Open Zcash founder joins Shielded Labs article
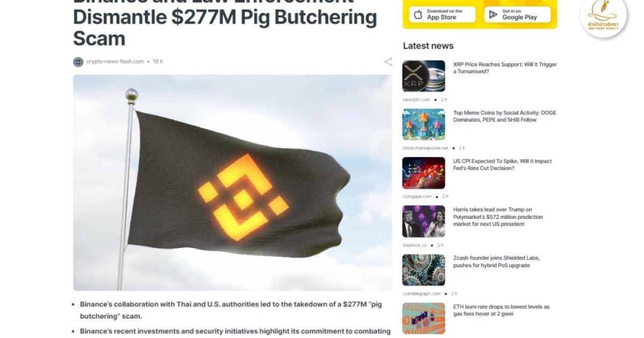This screenshot has width=644, height=338. (x=496, y=262)
